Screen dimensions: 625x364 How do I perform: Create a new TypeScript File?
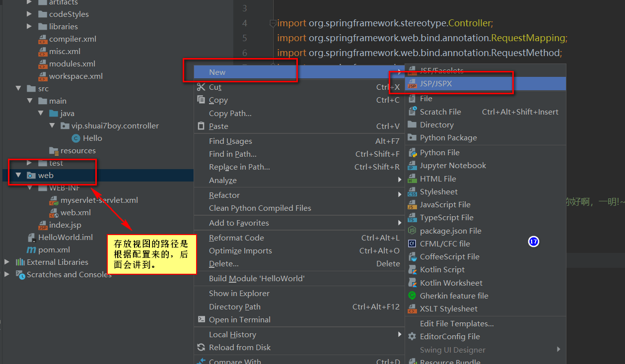[x=446, y=217]
